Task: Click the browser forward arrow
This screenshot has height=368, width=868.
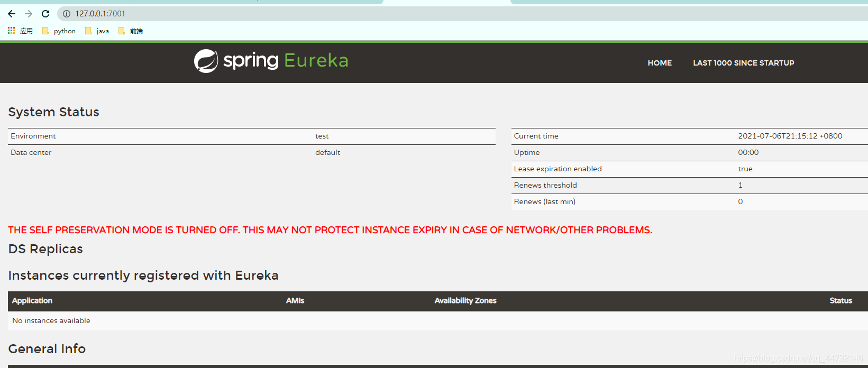Action: pyautogui.click(x=29, y=14)
